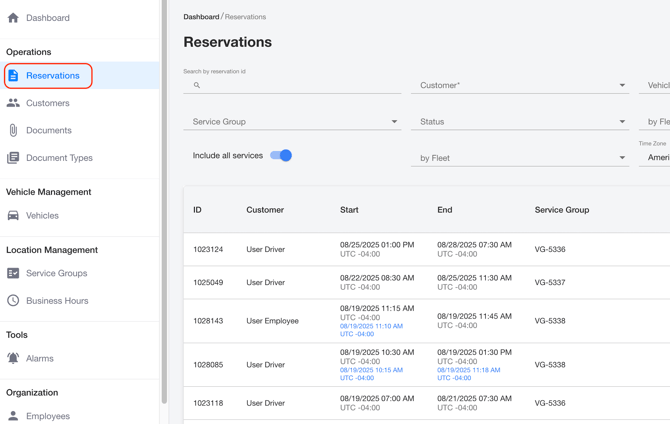Screen dimensions: 670x424
Task: Click the Documents paperclip icon
Action: [13, 130]
